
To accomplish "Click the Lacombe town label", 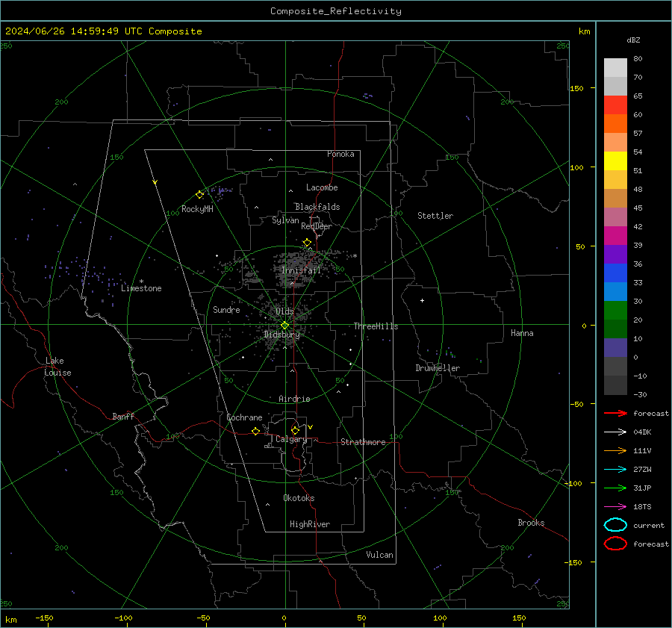I will pyautogui.click(x=322, y=187).
